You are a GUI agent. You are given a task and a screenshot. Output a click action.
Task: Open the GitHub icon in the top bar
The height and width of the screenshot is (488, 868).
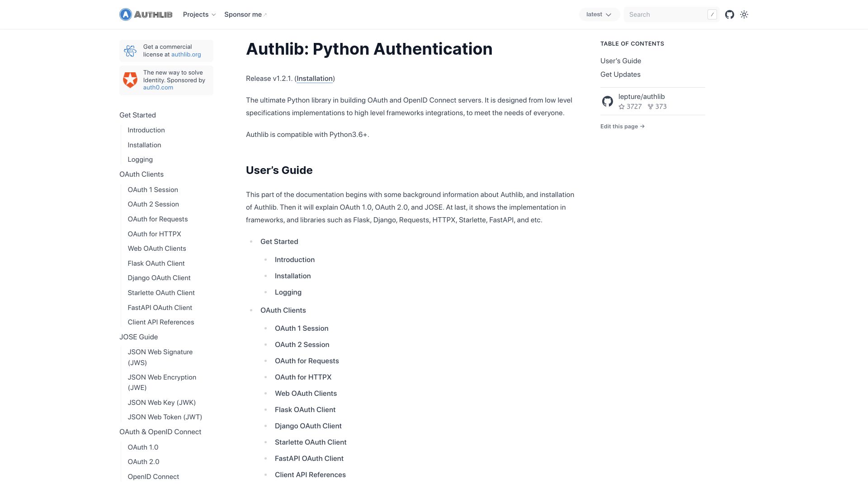tap(730, 14)
